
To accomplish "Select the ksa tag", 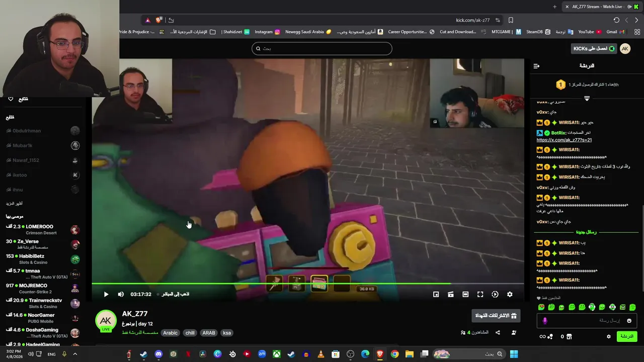I will click(227, 333).
